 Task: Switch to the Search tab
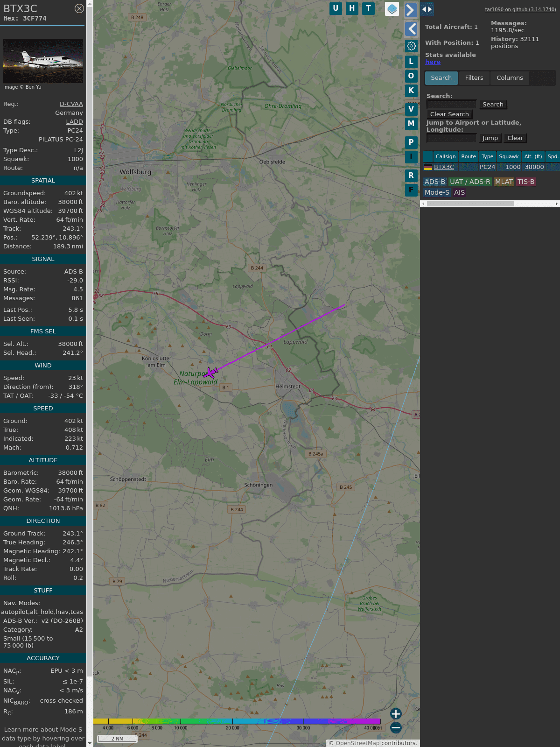(x=441, y=78)
